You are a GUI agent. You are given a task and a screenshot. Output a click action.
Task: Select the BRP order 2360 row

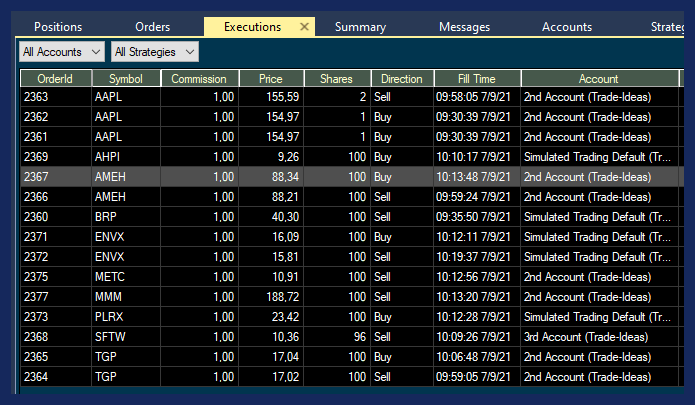click(300, 217)
